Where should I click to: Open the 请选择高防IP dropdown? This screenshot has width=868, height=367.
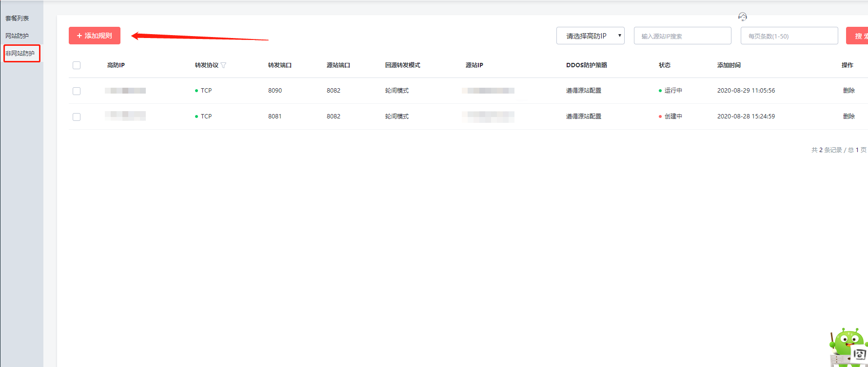590,36
